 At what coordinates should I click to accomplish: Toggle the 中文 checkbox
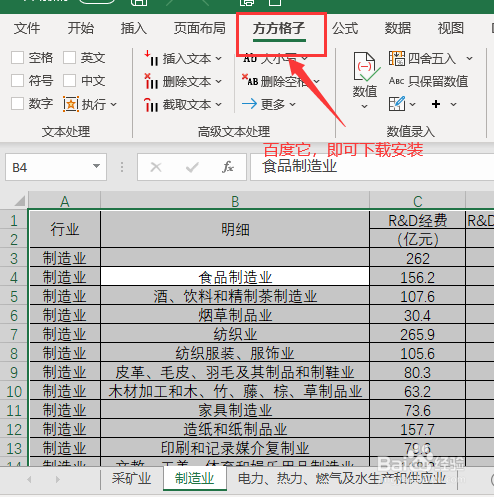point(69,81)
